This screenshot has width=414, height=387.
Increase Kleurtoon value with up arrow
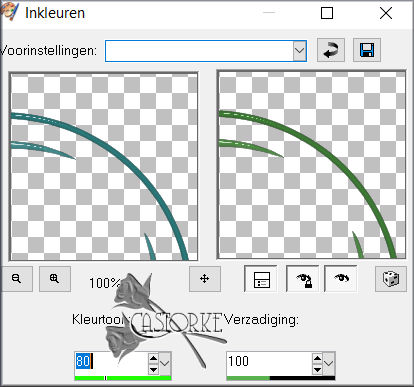[x=153, y=358]
